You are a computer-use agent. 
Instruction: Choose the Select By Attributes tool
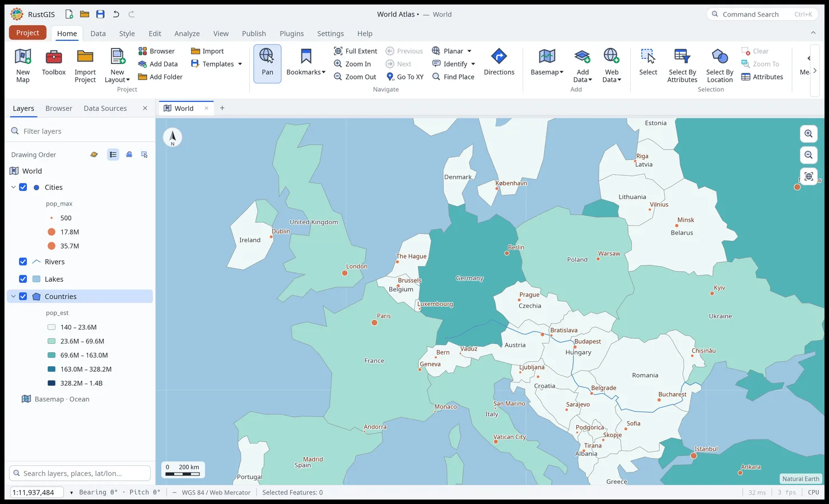pyautogui.click(x=682, y=65)
